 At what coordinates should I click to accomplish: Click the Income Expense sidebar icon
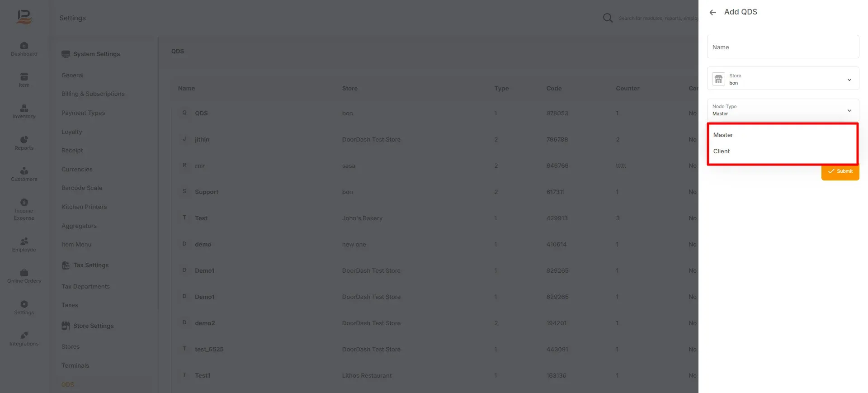click(24, 203)
